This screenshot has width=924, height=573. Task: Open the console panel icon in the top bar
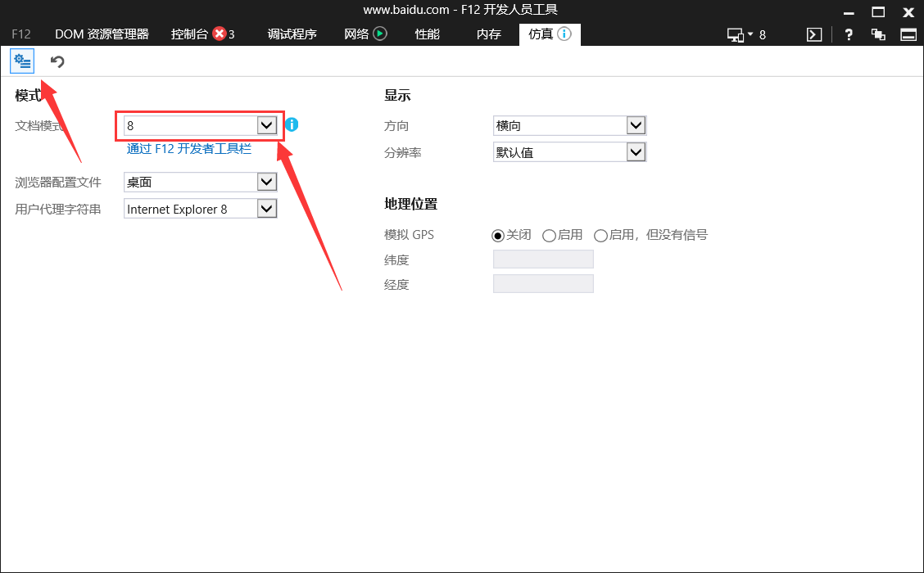813,34
